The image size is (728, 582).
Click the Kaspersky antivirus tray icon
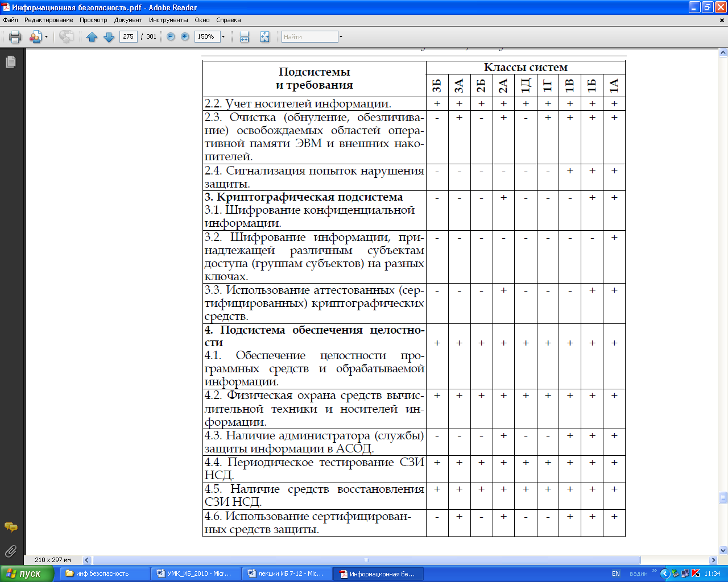tap(695, 573)
